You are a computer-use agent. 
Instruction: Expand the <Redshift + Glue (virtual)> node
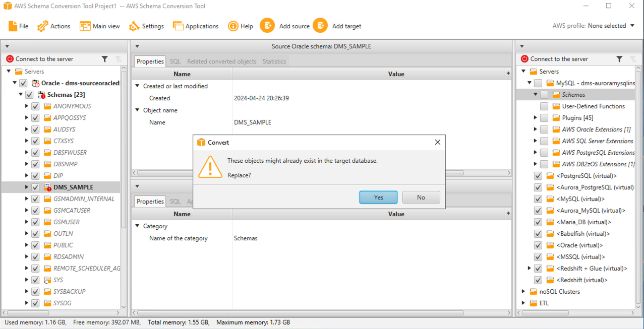[x=530, y=269]
